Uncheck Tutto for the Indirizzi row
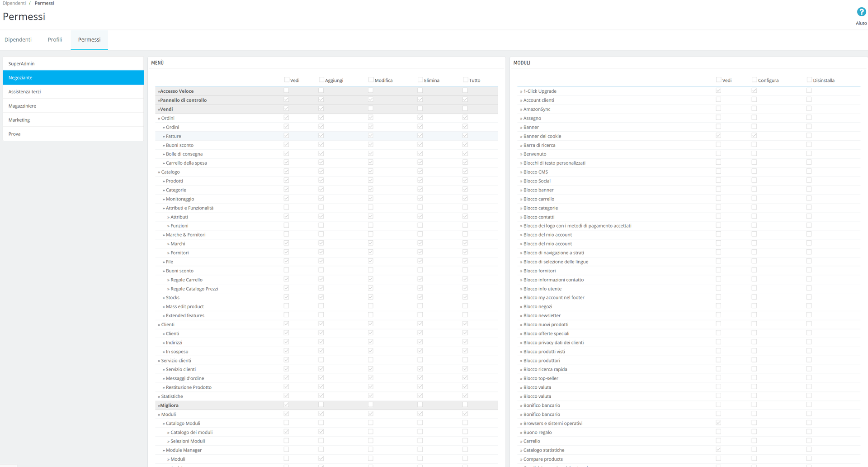This screenshot has width=868, height=467. coord(465,342)
